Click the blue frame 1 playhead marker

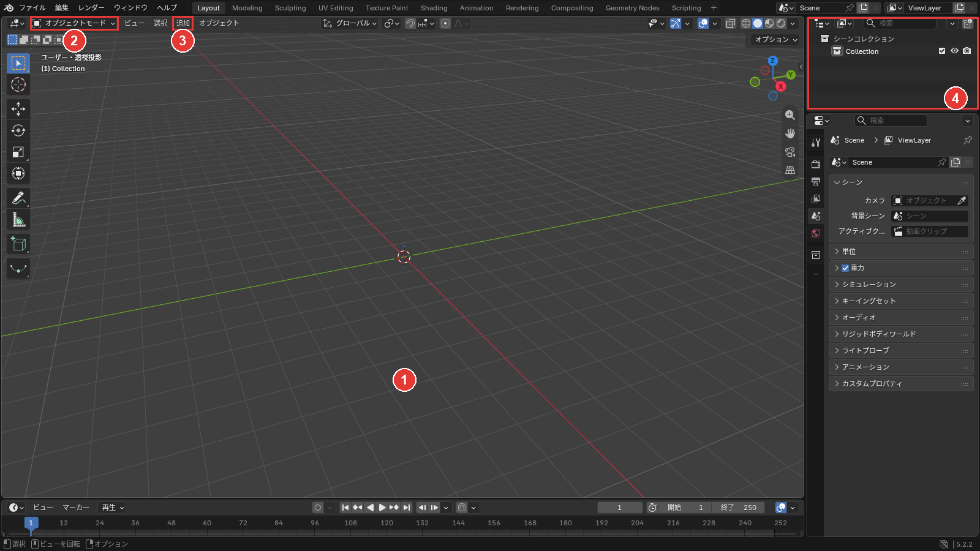pyautogui.click(x=31, y=523)
